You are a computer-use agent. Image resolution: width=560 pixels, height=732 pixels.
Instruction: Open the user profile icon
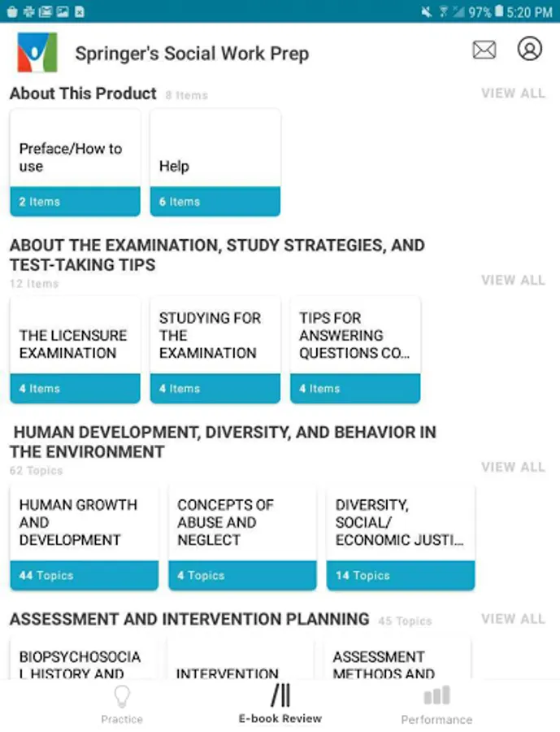coord(529,49)
